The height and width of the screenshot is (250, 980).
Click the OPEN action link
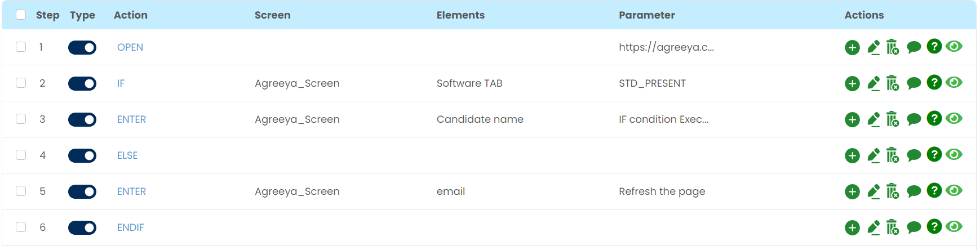click(130, 47)
